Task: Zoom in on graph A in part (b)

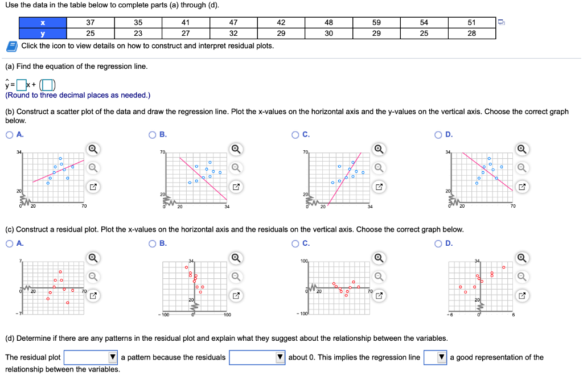Action: coord(93,149)
